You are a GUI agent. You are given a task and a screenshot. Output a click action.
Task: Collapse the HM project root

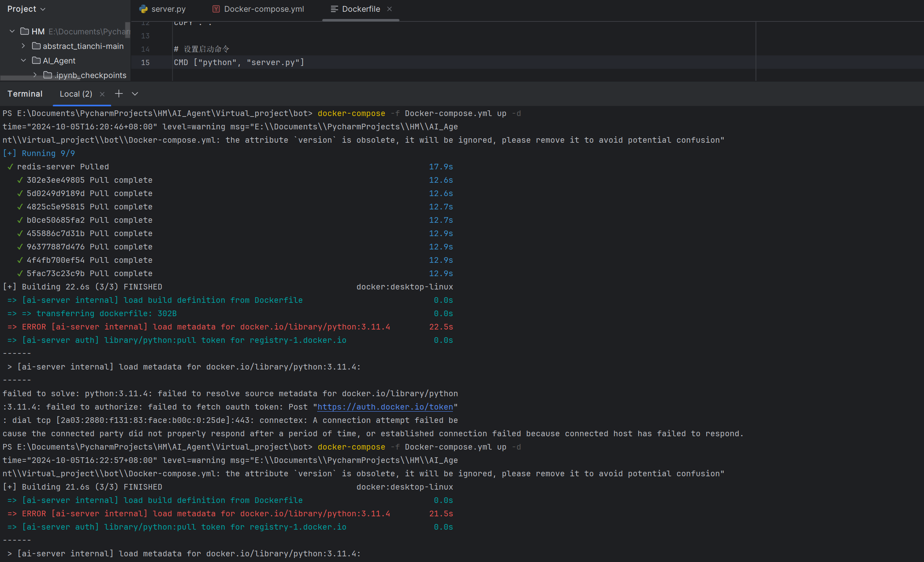tap(12, 31)
